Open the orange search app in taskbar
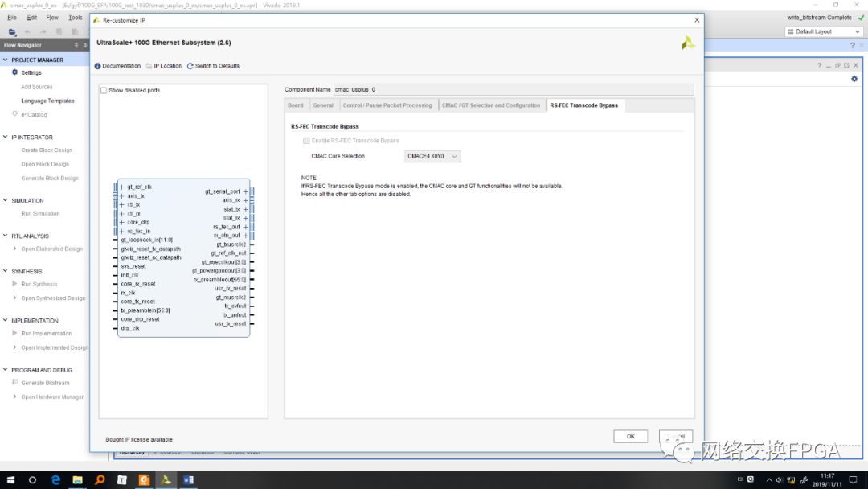 (100, 479)
